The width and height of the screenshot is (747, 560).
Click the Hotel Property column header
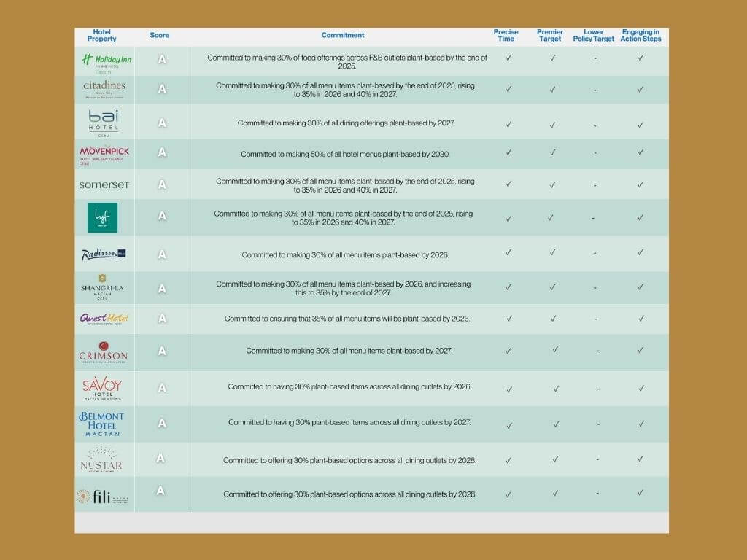coord(102,35)
